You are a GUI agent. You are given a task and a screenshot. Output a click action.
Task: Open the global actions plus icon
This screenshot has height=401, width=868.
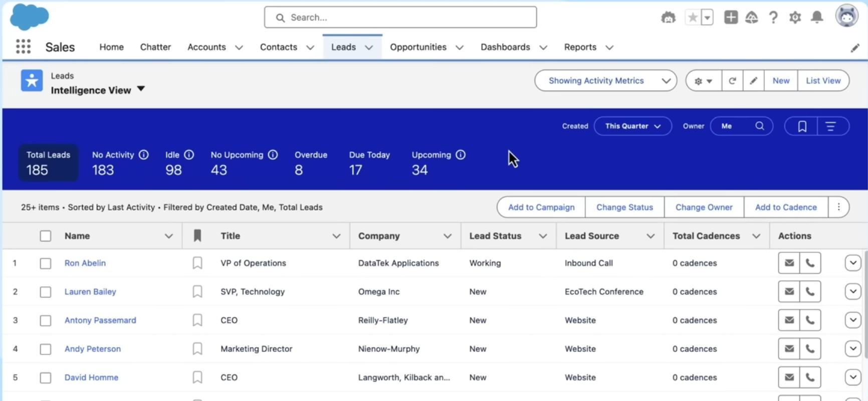[x=731, y=18]
